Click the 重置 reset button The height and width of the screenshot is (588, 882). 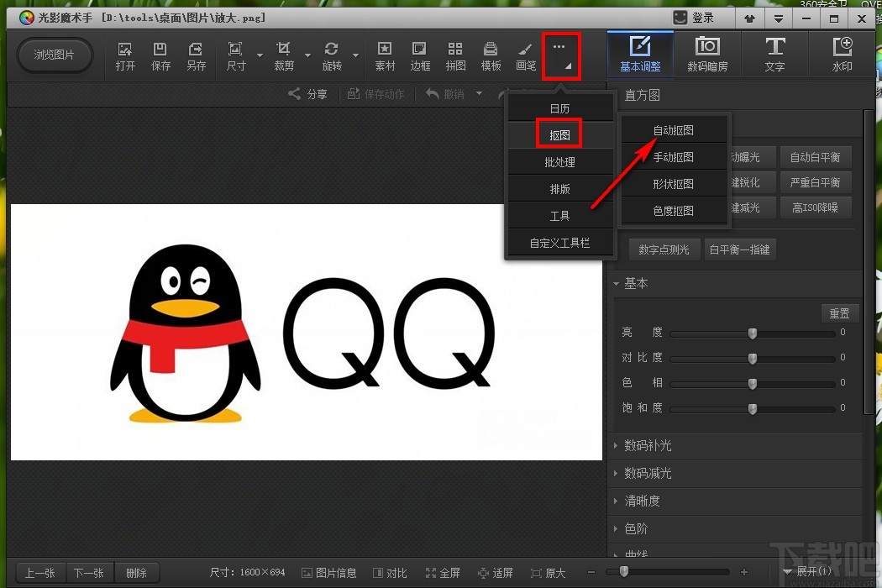[839, 312]
